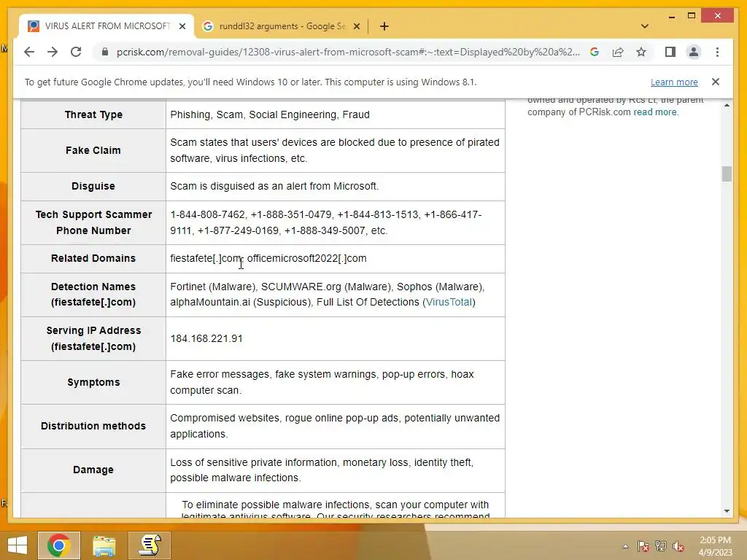747x560 pixels.
Task: Share this page icon
Action: 618,52
